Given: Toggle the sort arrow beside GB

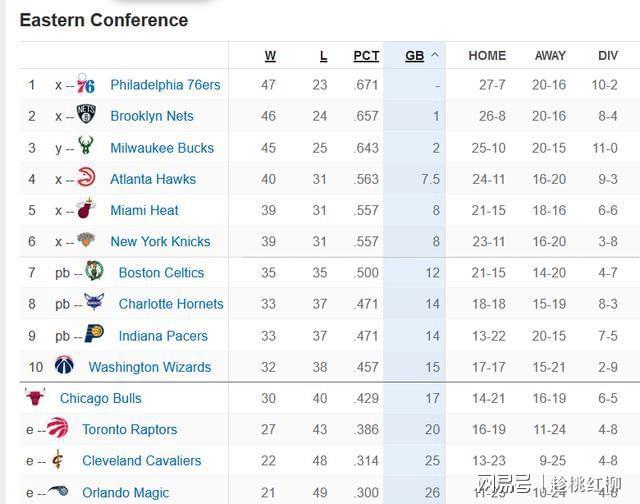Looking at the screenshot, I should click(x=435, y=55).
